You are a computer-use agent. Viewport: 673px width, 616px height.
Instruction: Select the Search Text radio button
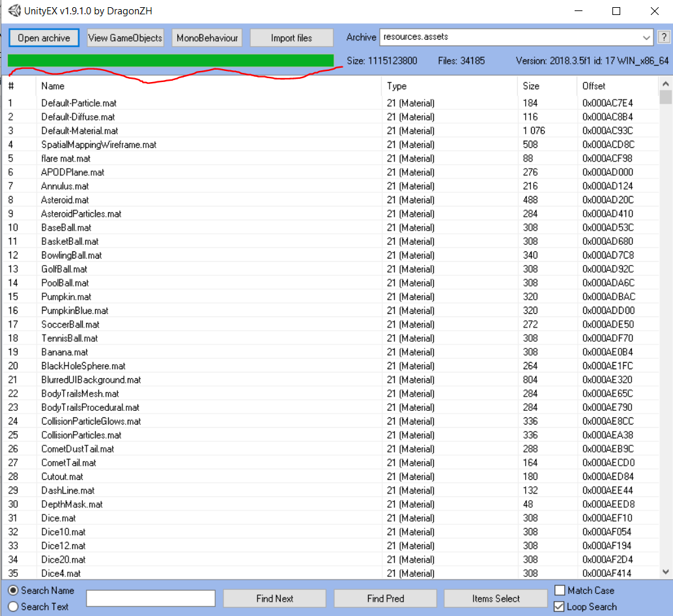(13, 607)
